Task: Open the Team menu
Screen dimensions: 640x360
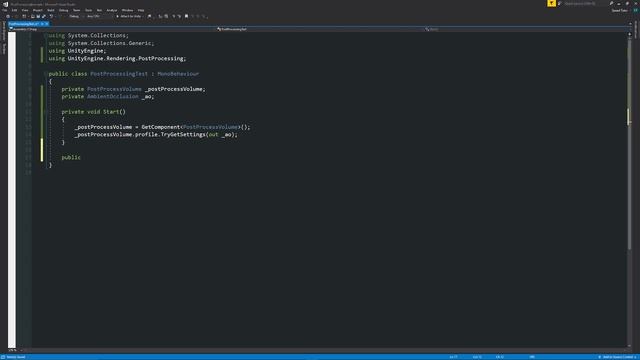Action: 76,10
